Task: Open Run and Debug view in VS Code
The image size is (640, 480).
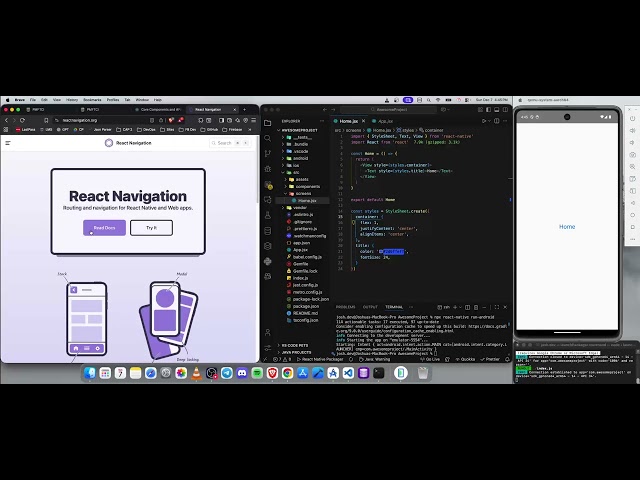Action: click(268, 169)
